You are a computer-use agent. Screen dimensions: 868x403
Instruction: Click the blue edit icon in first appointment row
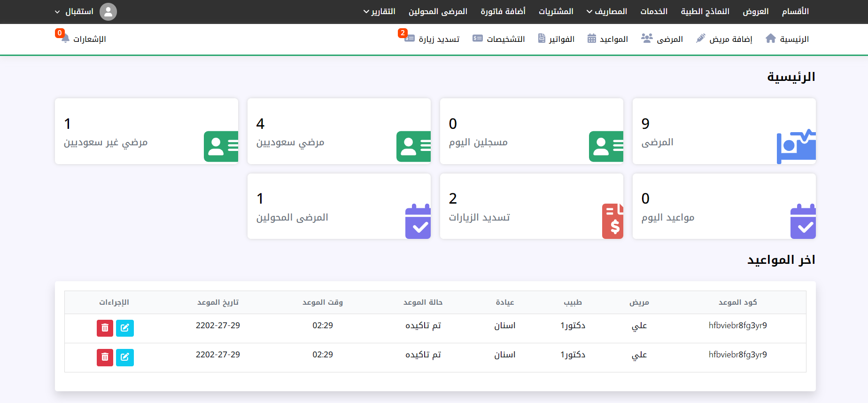click(x=125, y=328)
